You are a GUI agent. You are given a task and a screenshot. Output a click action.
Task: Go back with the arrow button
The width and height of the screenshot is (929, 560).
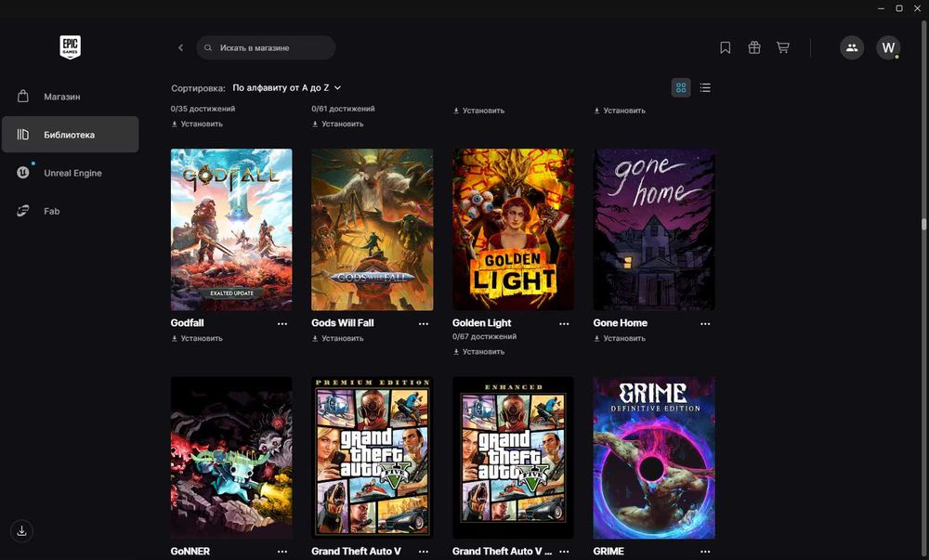click(181, 48)
